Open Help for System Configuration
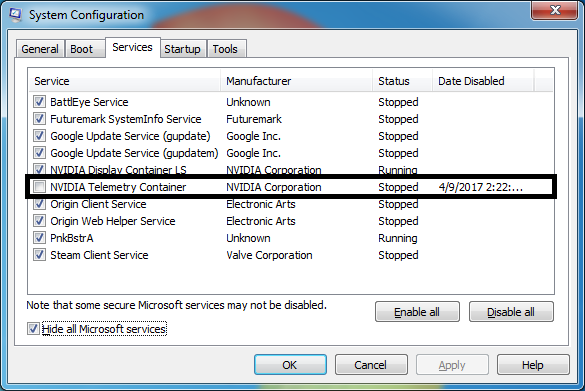The height and width of the screenshot is (391, 585). (533, 365)
